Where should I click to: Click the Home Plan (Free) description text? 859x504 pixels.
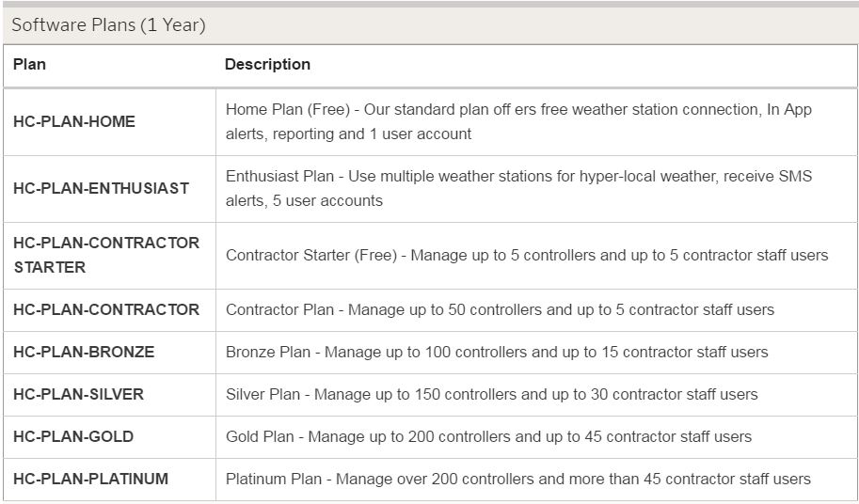(518, 121)
